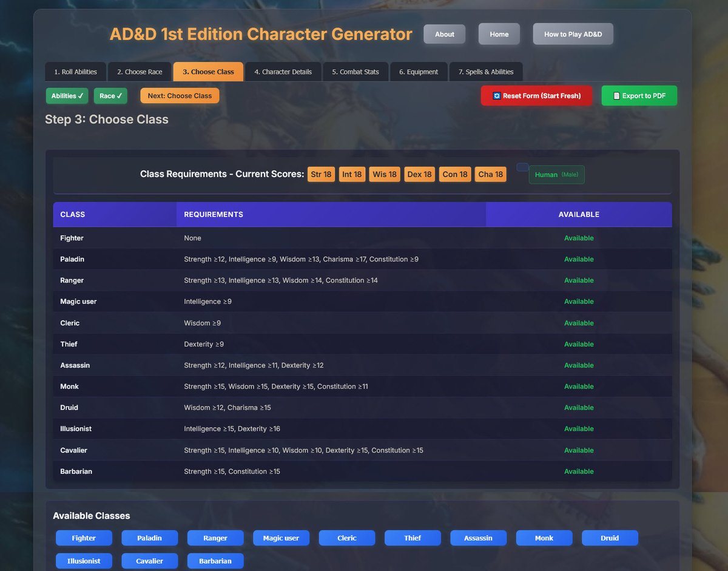The width and height of the screenshot is (728, 571).
Task: Open 5. Combat Stats tab
Action: click(356, 72)
